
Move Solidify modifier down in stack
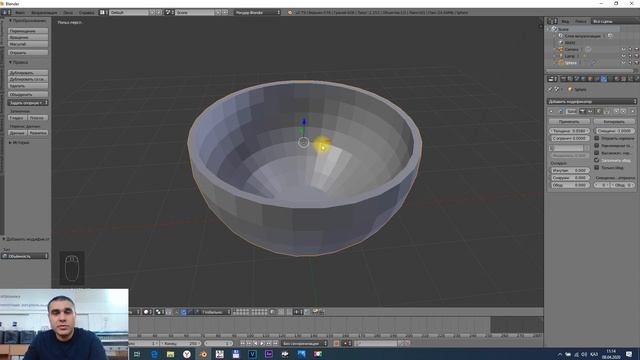point(623,111)
